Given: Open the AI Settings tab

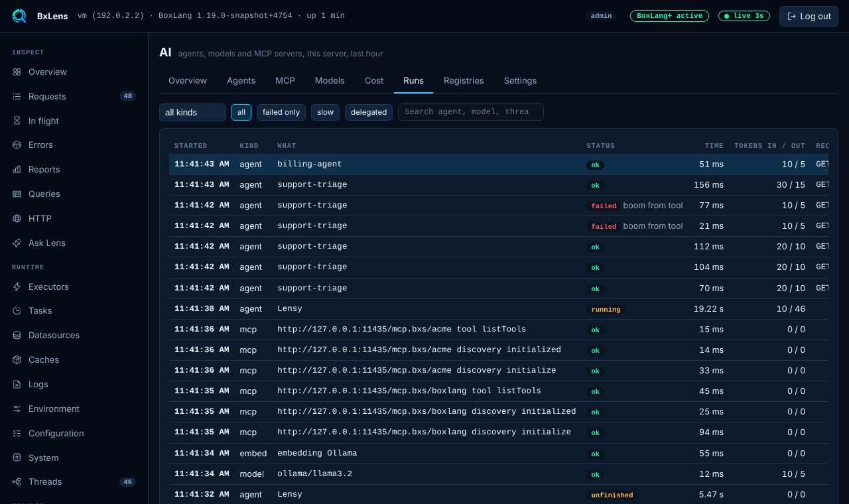Looking at the screenshot, I should [x=520, y=80].
